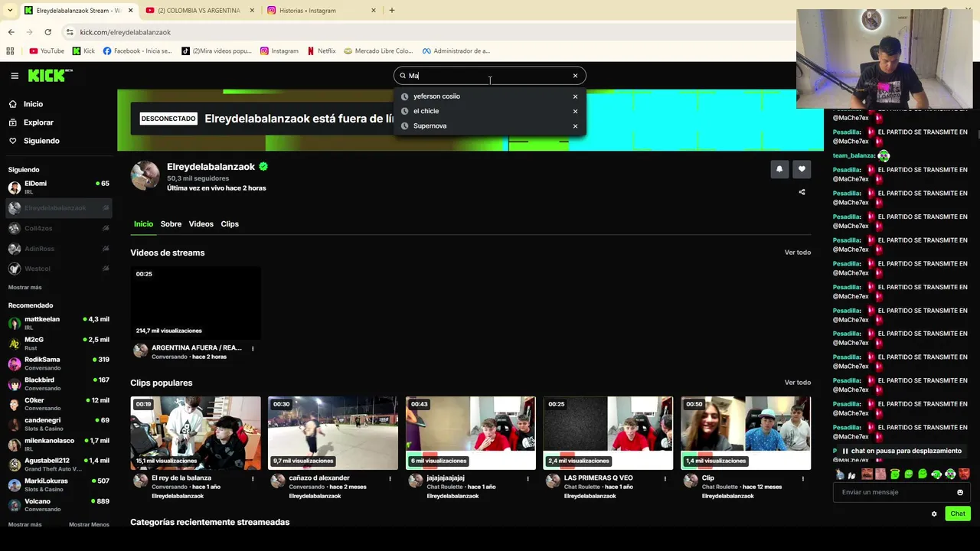Screen dimensions: 980x551
Task: Open options menu for ARGENTINA AFUERA video
Action: point(253,349)
